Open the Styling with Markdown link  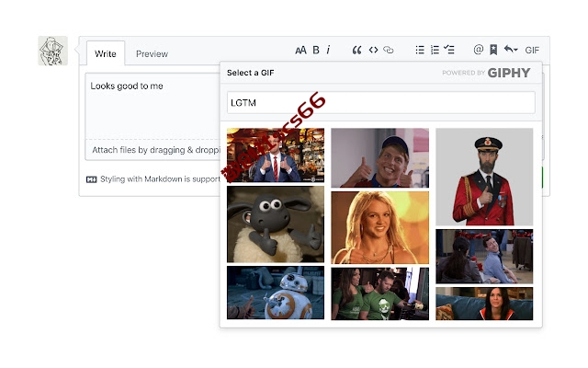tap(160, 179)
